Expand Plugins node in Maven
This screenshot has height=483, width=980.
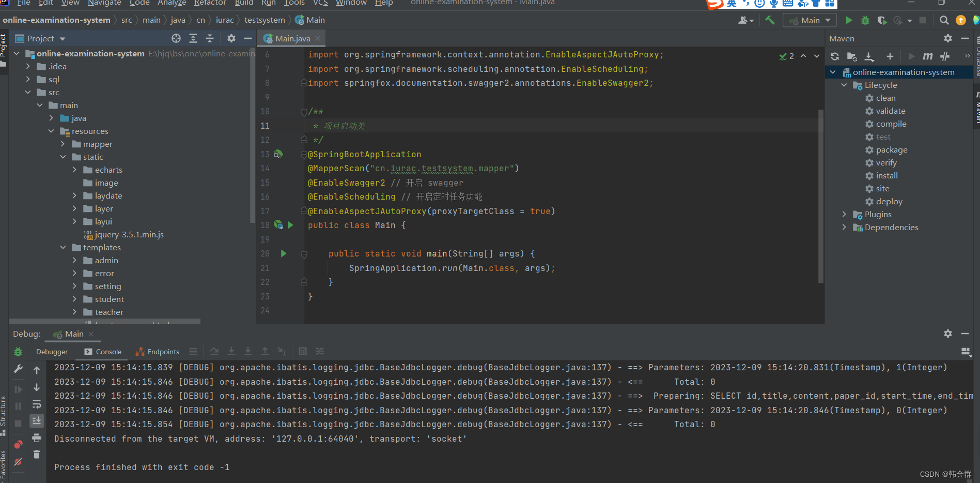point(844,214)
